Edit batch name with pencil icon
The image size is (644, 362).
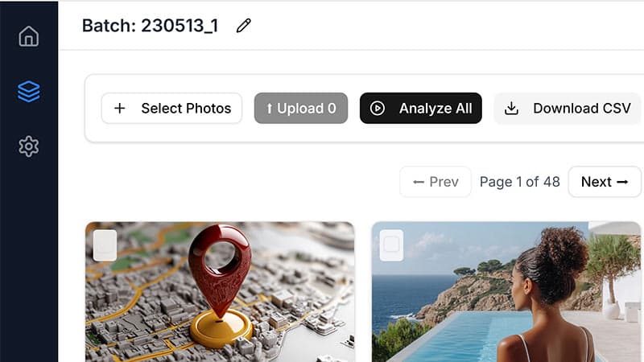point(243,26)
